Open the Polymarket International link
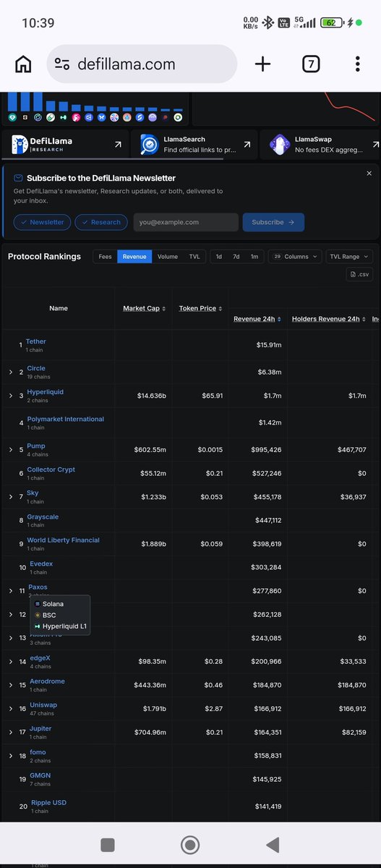The width and height of the screenshot is (381, 868). (x=65, y=419)
